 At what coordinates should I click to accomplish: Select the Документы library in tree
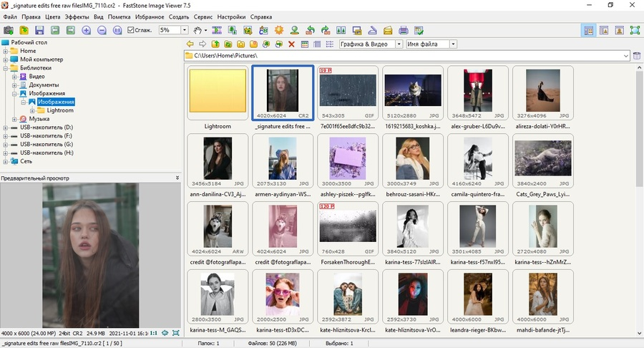point(44,84)
